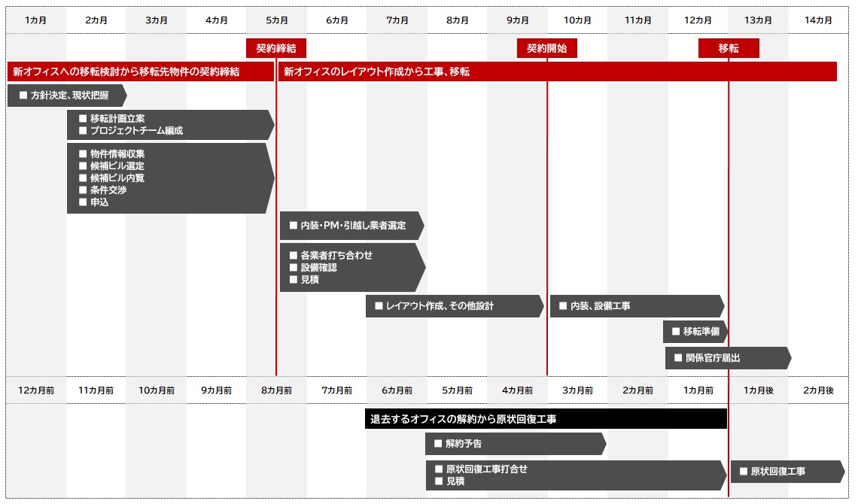Tick the 移転計画立案 checkbox
858x504 pixels.
84,119
